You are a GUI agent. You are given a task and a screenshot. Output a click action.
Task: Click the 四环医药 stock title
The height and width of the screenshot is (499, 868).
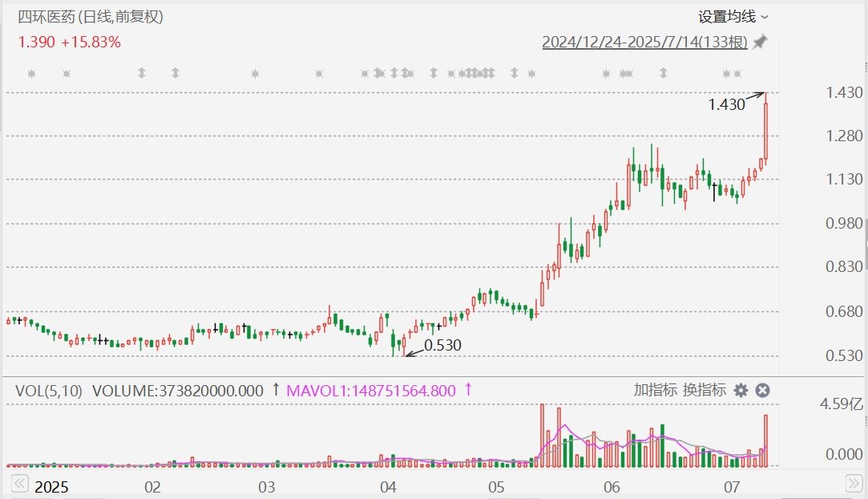(46, 17)
